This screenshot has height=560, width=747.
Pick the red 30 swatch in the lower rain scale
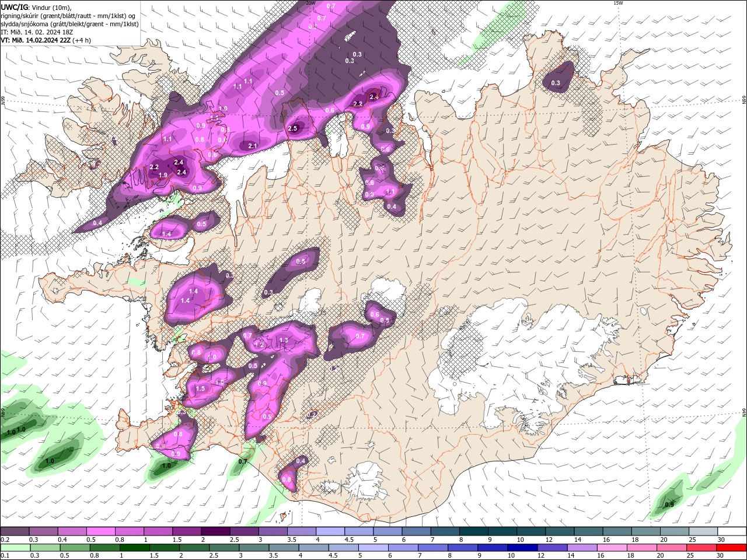click(x=730, y=548)
